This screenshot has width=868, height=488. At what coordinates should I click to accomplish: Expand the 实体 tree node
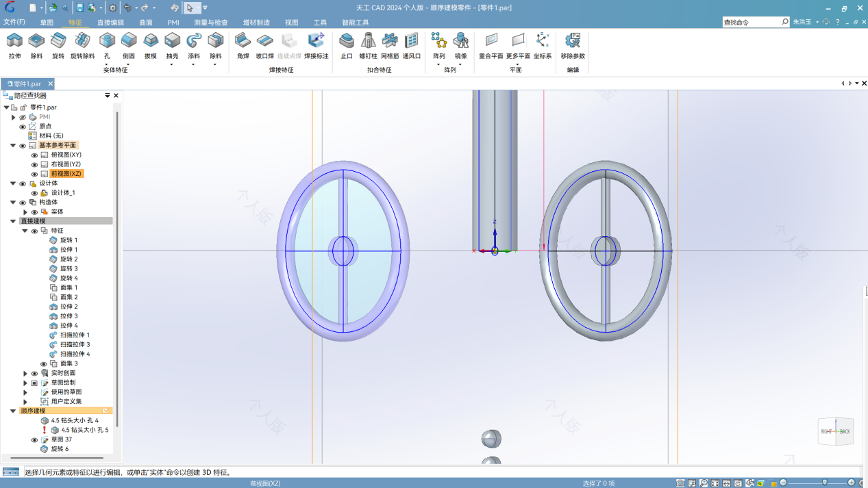pyautogui.click(x=25, y=212)
